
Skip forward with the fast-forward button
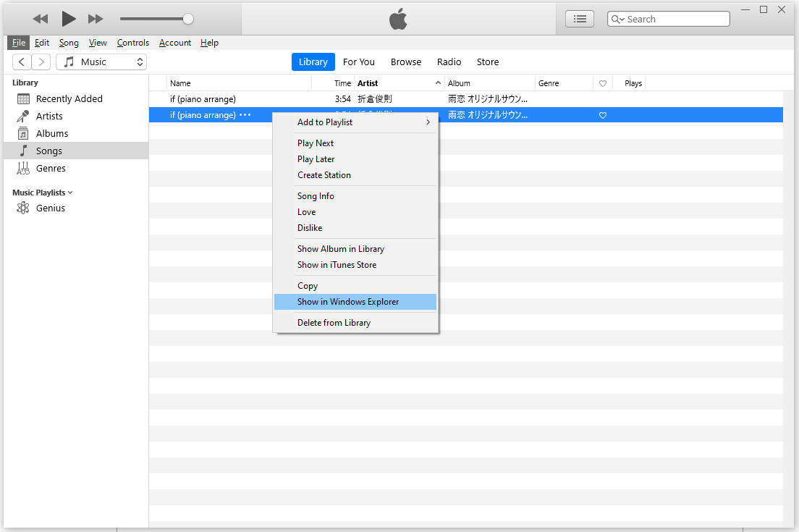96,20
